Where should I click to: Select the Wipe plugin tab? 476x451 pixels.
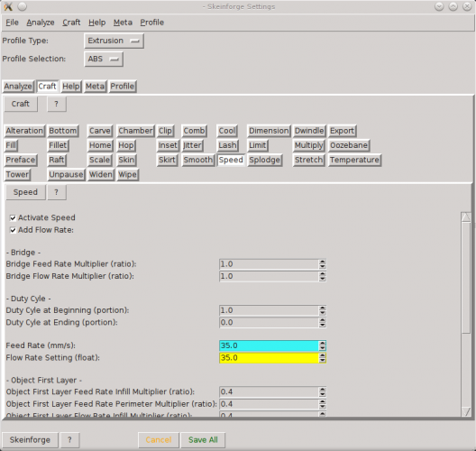pyautogui.click(x=128, y=175)
